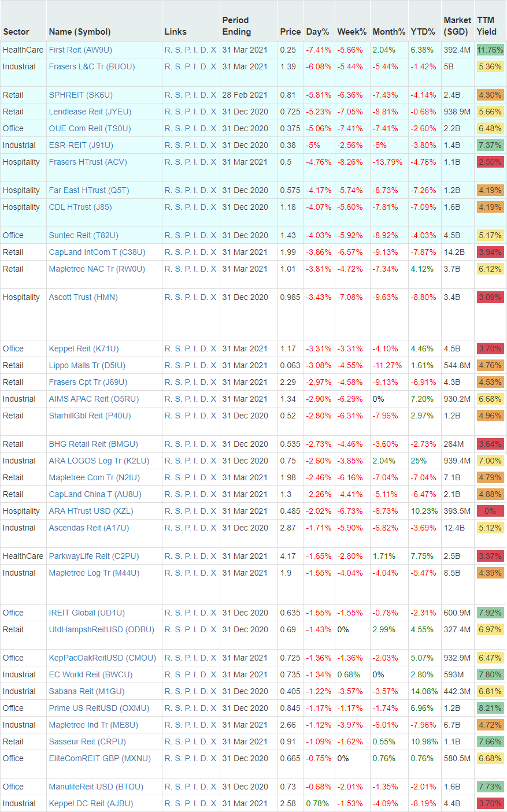Screen dimensions: 507x812
Task: Select the 11.76% TTM yield cell
Action: [x=490, y=50]
